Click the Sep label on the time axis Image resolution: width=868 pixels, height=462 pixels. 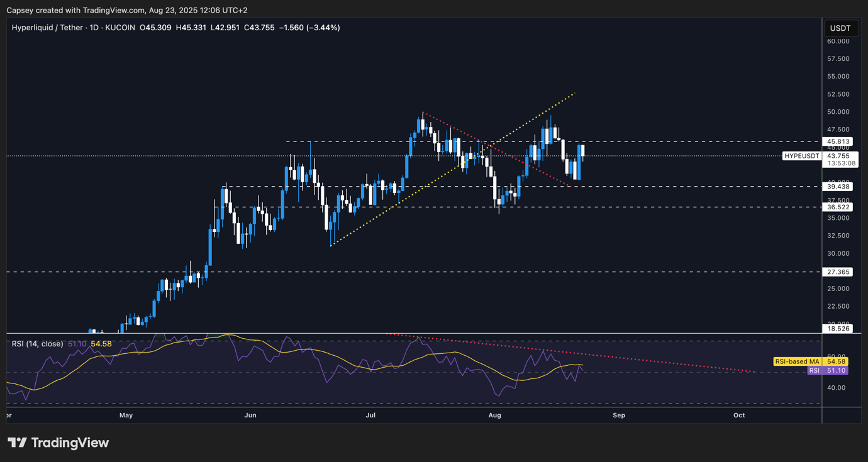coord(619,415)
